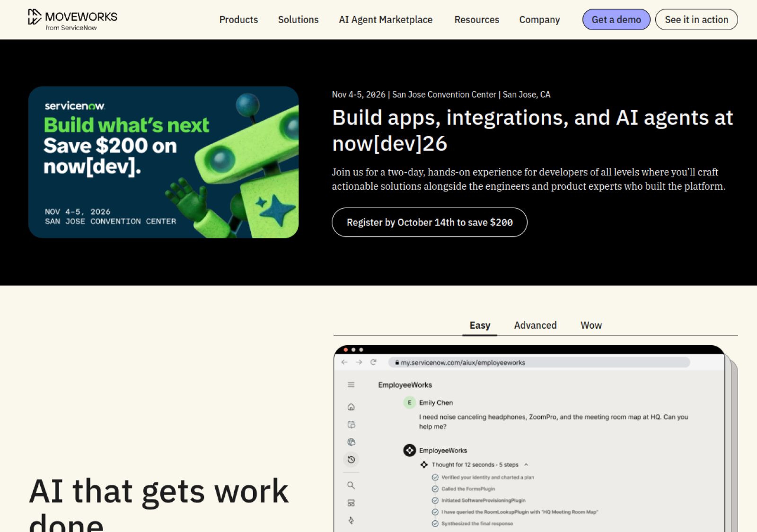This screenshot has width=757, height=532.
Task: Click the reload icon in the mock browser
Action: pyautogui.click(x=373, y=362)
